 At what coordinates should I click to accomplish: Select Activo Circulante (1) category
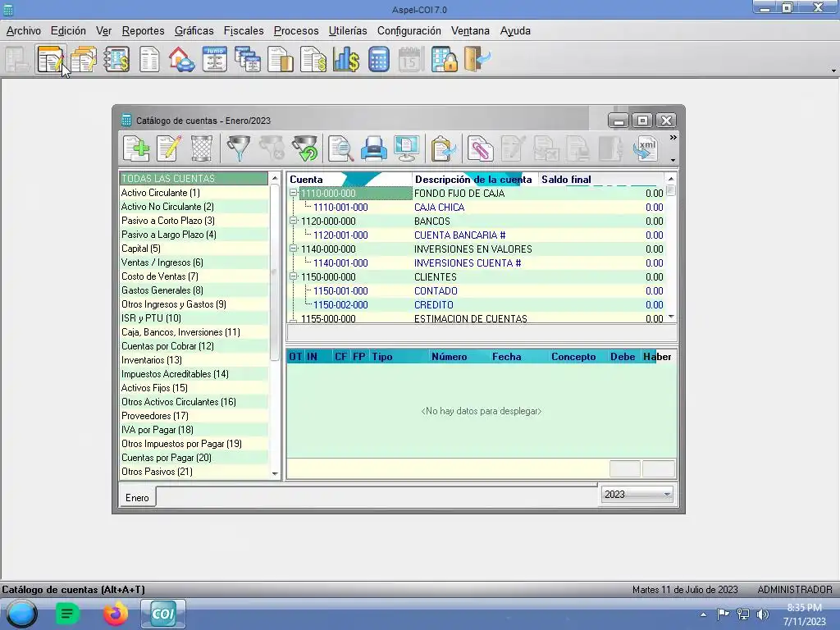[x=194, y=192]
